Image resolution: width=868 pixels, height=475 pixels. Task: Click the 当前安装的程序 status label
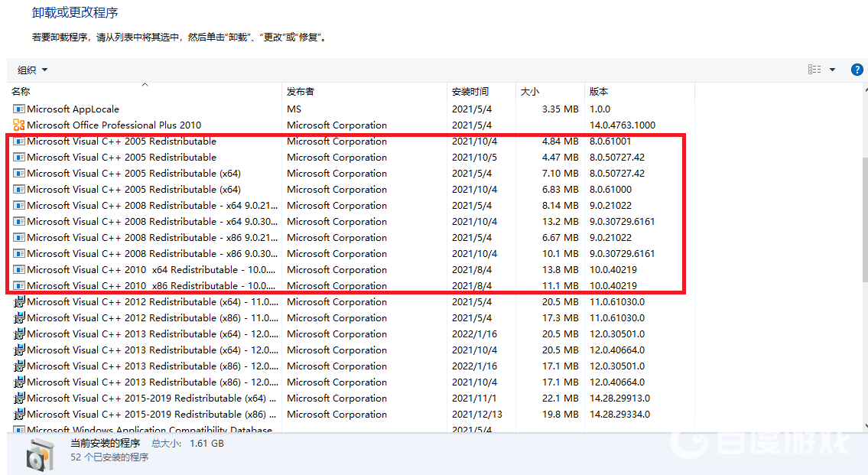click(x=106, y=444)
